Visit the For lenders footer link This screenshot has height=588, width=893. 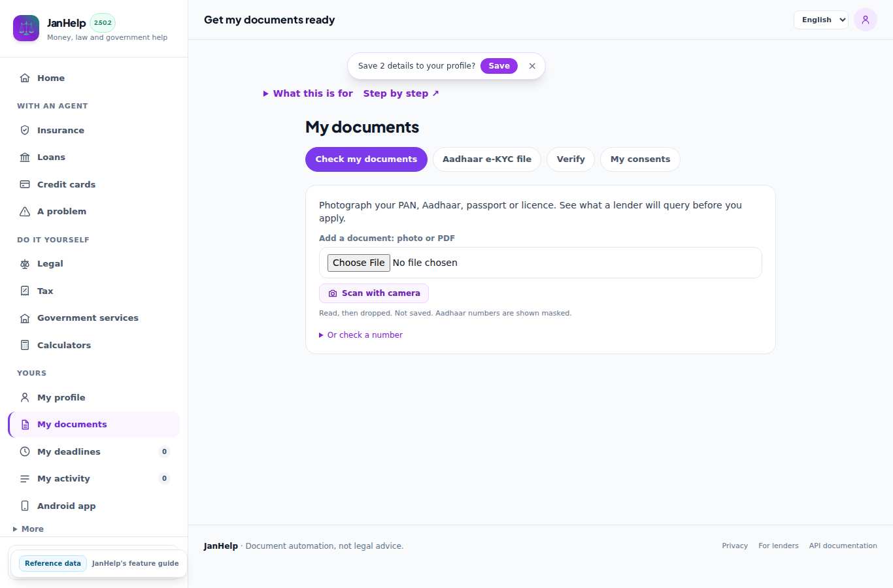(779, 546)
